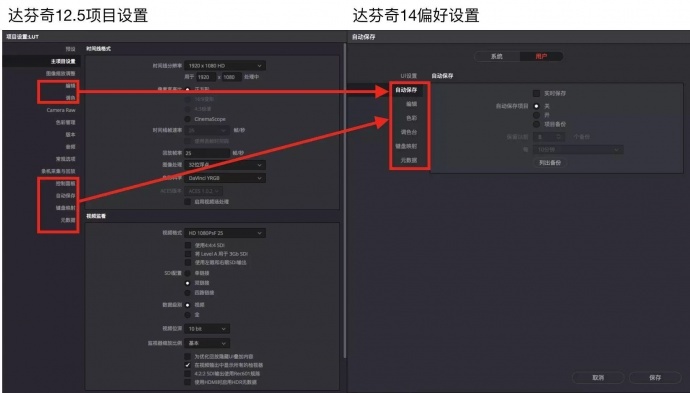690x393 pixels.
Task: Open the DaVinci YRGB color science dropdown
Action: (225, 178)
